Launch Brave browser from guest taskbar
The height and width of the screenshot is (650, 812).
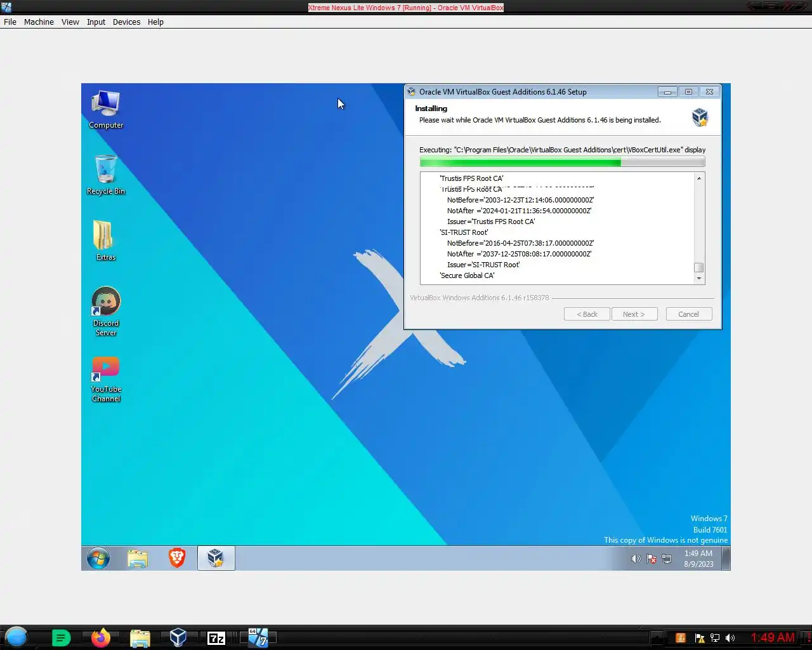[177, 558]
